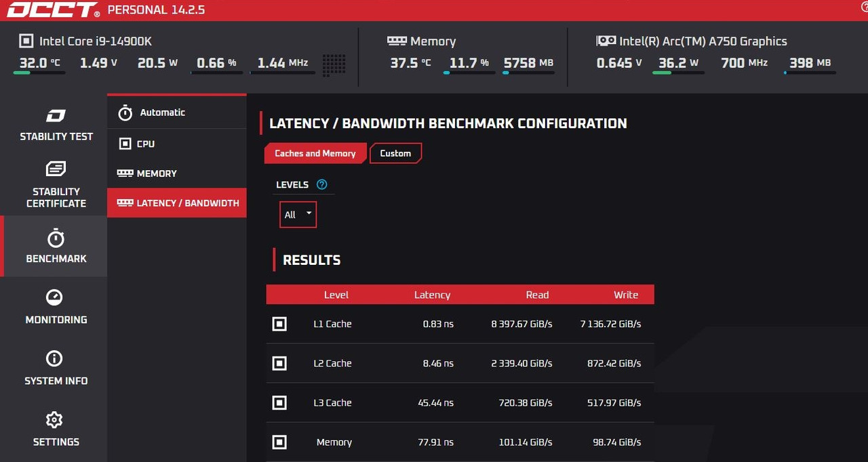Select MEMORY benchmark menu item
868x462 pixels.
[176, 173]
